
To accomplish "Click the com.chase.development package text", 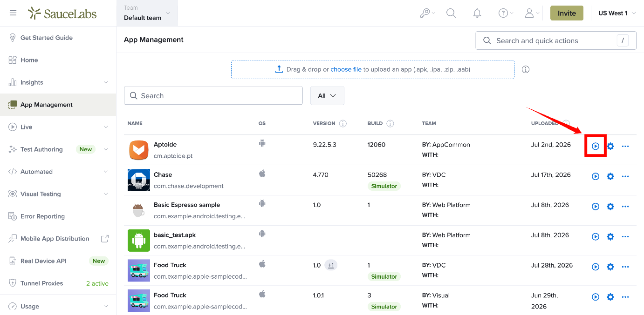I will click(189, 186).
